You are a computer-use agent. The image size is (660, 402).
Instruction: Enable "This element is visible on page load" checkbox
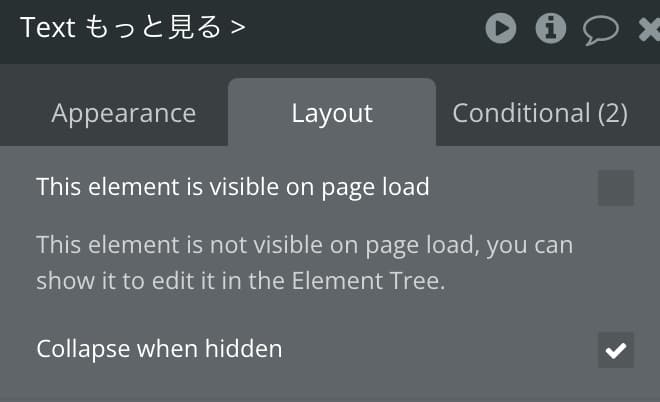[616, 188]
